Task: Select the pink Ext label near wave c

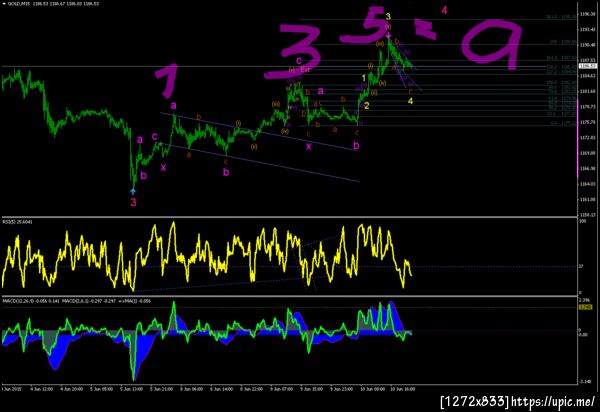Action: pos(305,70)
